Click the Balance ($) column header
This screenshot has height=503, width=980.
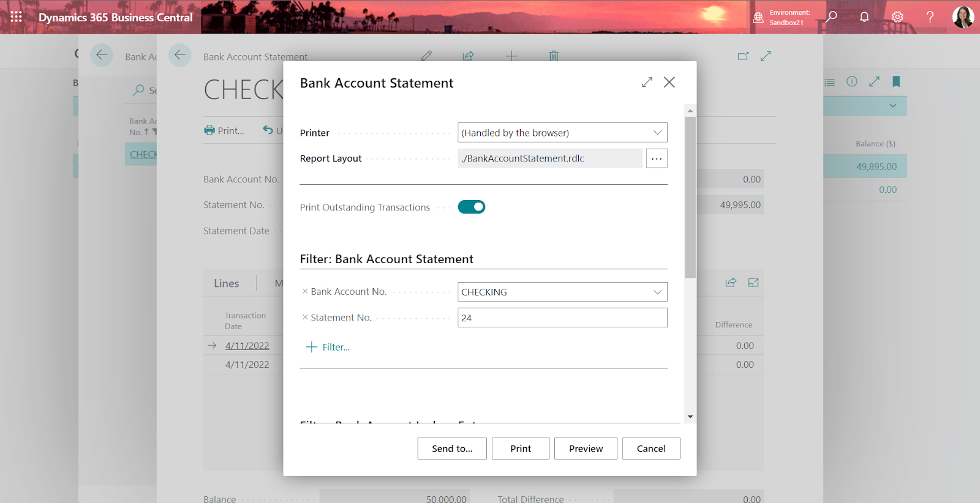[x=875, y=144]
